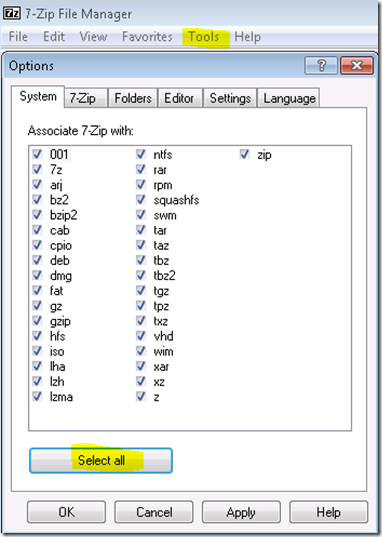
Task: Toggle the lzma checkbox
Action: 37,396
